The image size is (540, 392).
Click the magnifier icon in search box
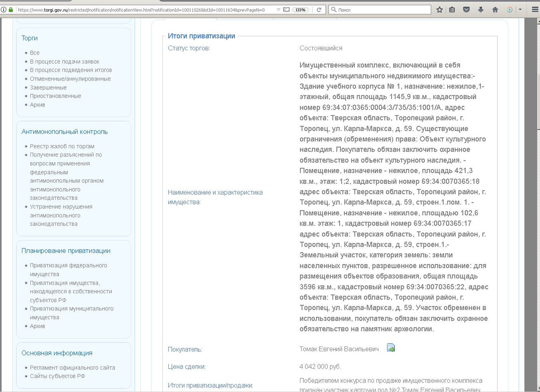[x=333, y=9]
